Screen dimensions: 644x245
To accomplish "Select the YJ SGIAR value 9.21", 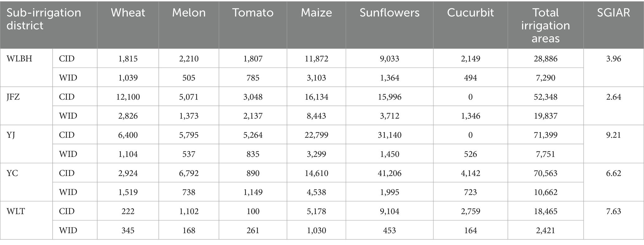I will pyautogui.click(x=613, y=135).
